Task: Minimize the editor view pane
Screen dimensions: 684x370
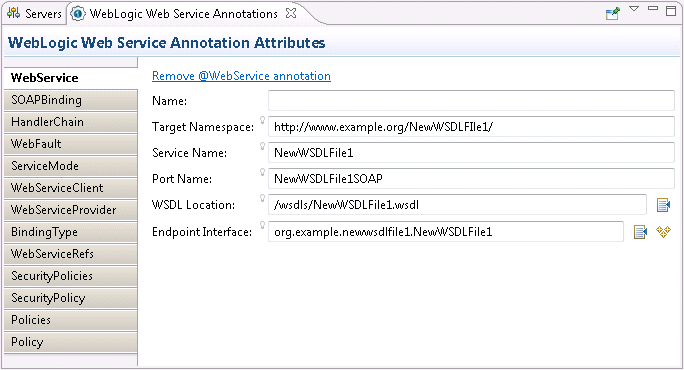Action: point(653,8)
